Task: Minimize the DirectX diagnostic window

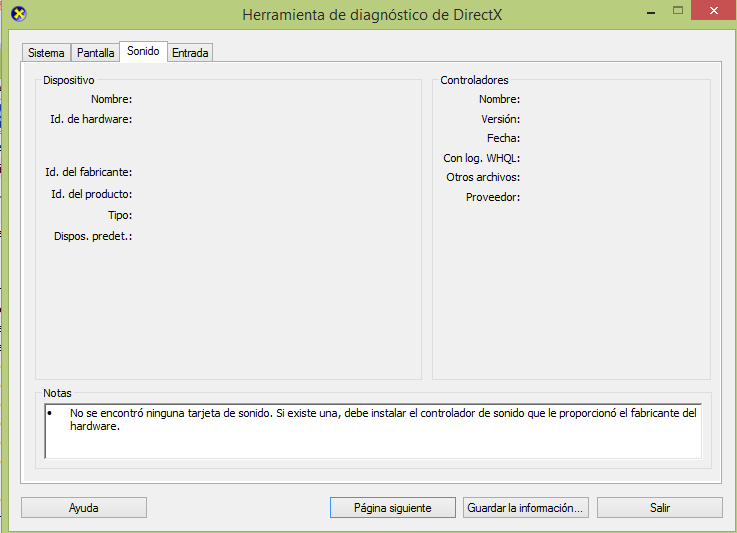Action: tap(651, 12)
